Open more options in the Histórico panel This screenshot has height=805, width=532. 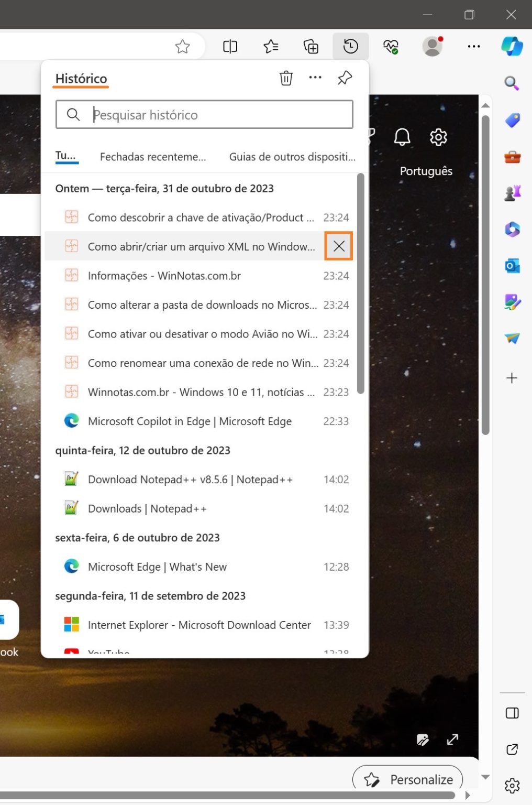(x=315, y=78)
